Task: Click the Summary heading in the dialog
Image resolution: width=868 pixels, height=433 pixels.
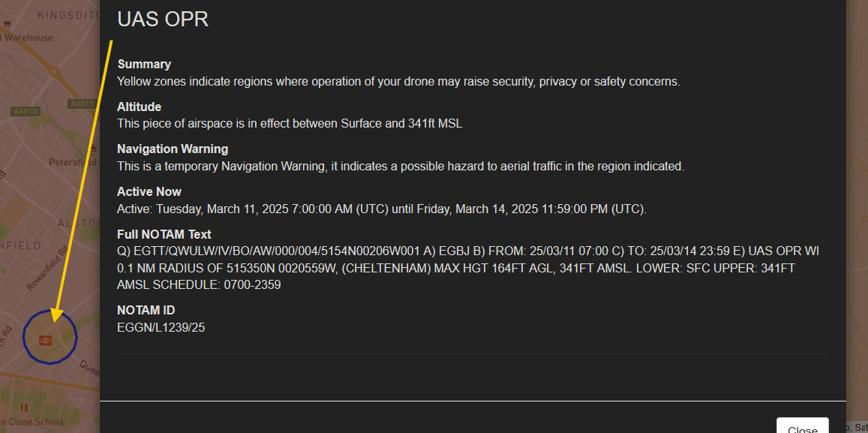Action: 144,65
